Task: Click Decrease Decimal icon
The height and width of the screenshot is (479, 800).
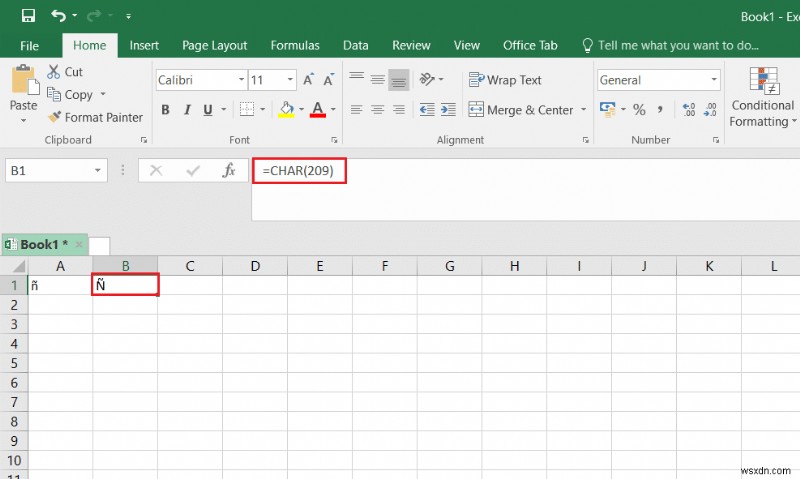Action: pos(710,109)
